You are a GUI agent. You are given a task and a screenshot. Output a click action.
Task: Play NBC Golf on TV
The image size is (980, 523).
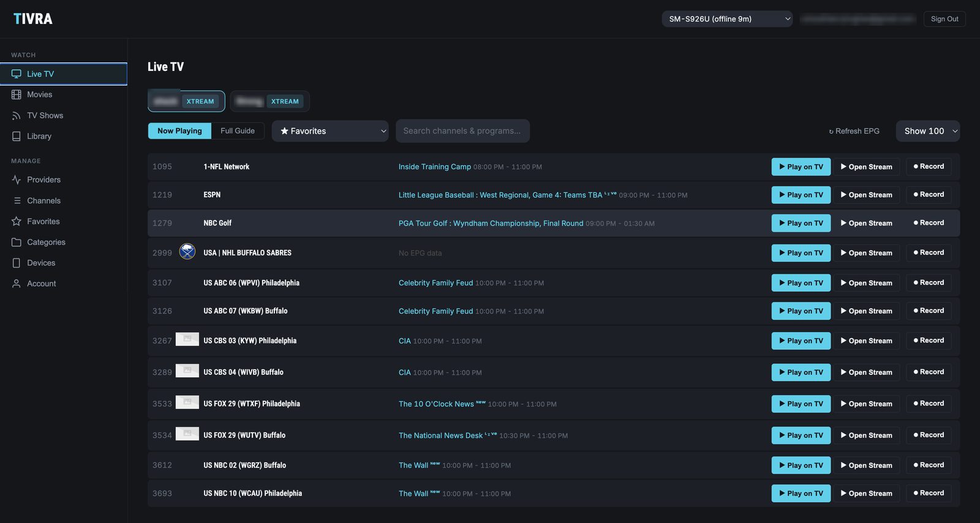click(x=801, y=223)
